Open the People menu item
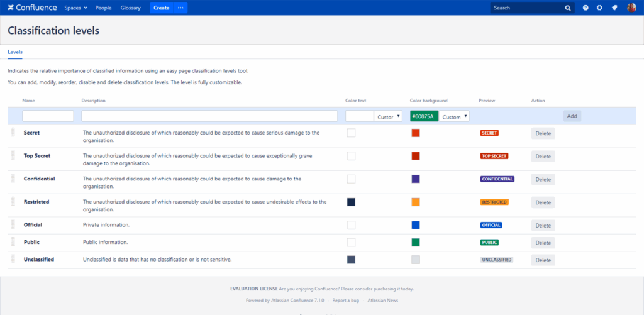The height and width of the screenshot is (315, 644). coord(103,8)
